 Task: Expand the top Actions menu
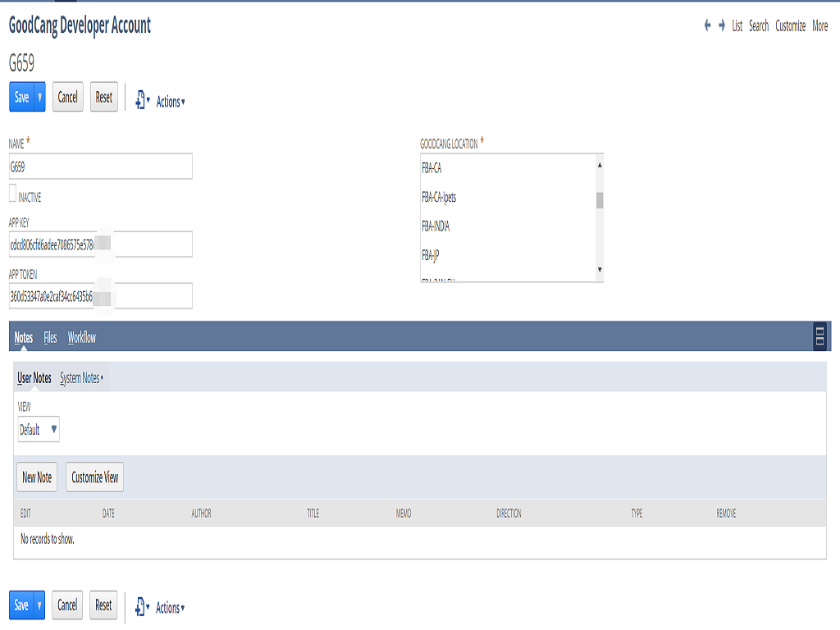[x=171, y=102]
